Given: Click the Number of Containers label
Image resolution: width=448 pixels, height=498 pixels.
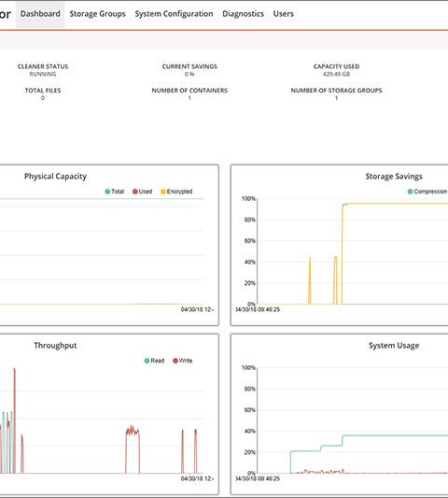Looking at the screenshot, I should pos(189,91).
